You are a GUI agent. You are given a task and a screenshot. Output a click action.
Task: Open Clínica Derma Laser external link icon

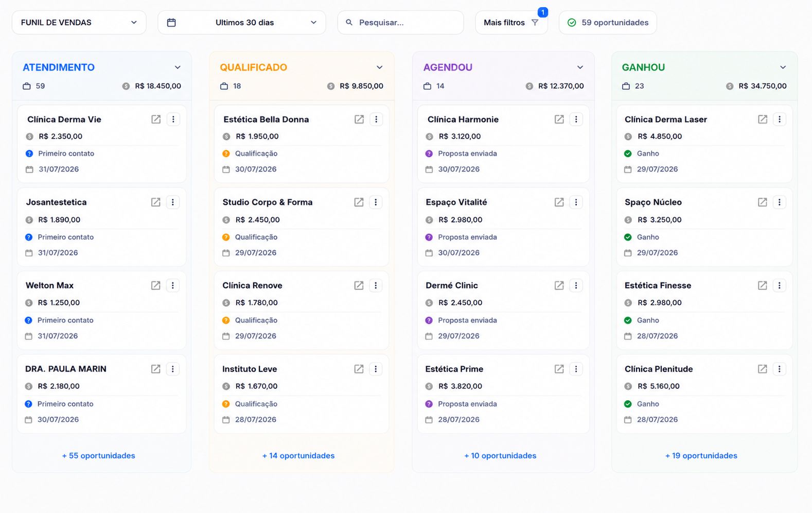(763, 119)
